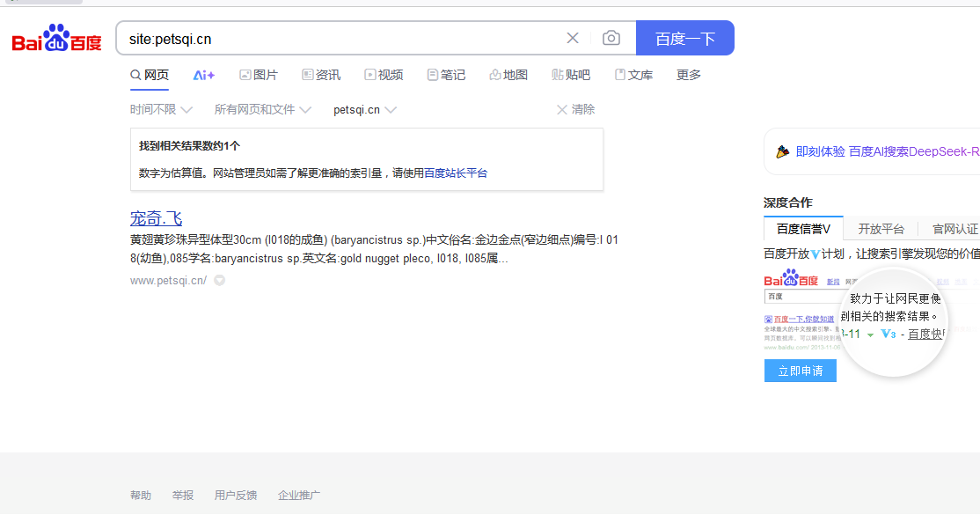Open the 帮助 footer link

point(141,495)
